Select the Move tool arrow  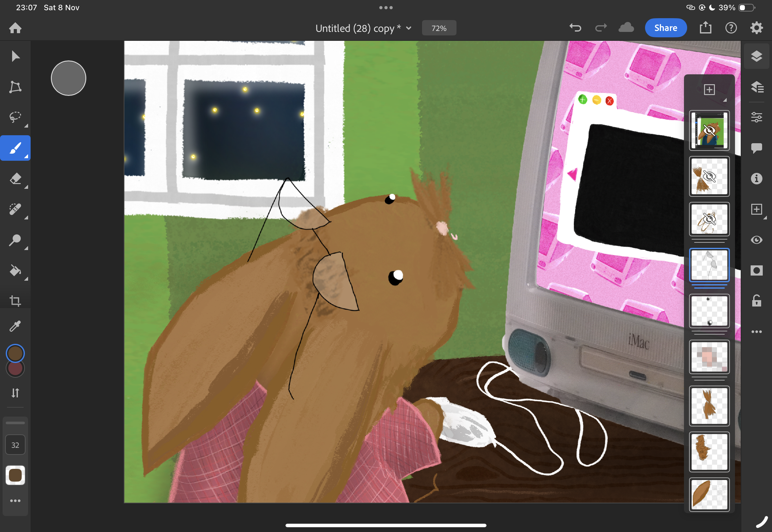coord(15,56)
